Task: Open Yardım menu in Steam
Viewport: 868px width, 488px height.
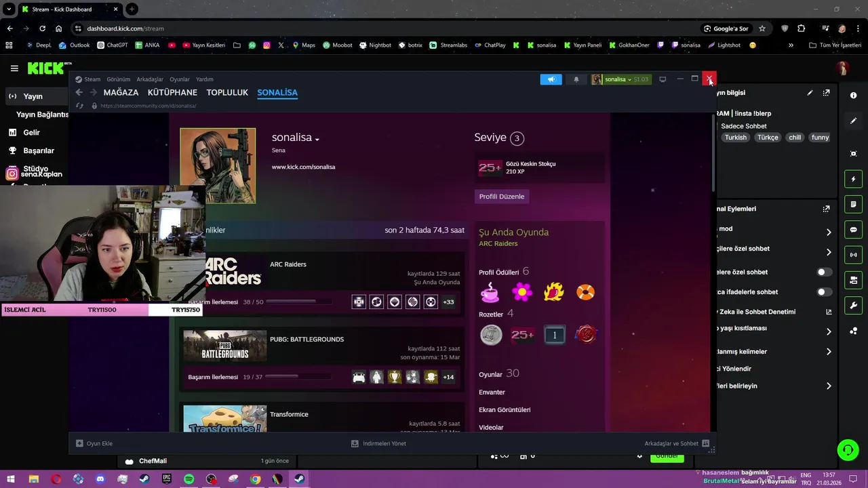Action: tap(205, 79)
